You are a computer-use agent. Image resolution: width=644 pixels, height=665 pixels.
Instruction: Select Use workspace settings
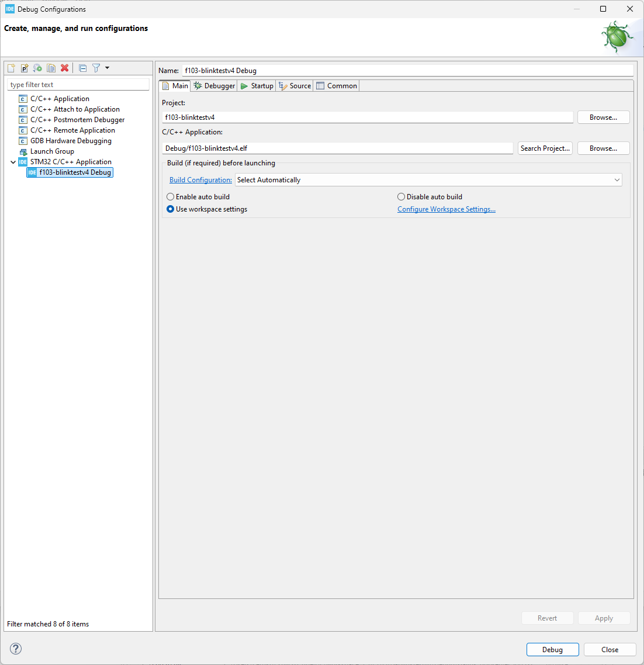point(170,209)
